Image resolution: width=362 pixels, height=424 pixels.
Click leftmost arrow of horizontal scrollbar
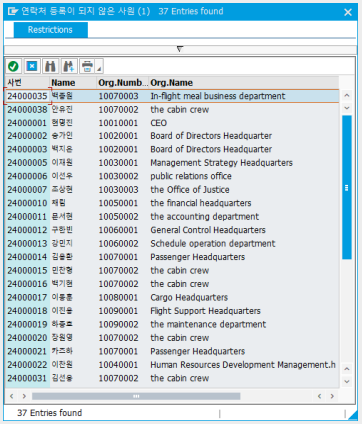[x=12, y=396]
